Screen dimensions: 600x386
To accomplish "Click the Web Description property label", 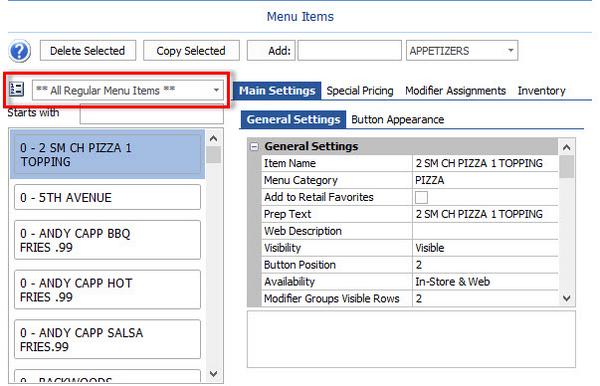I will [x=303, y=231].
